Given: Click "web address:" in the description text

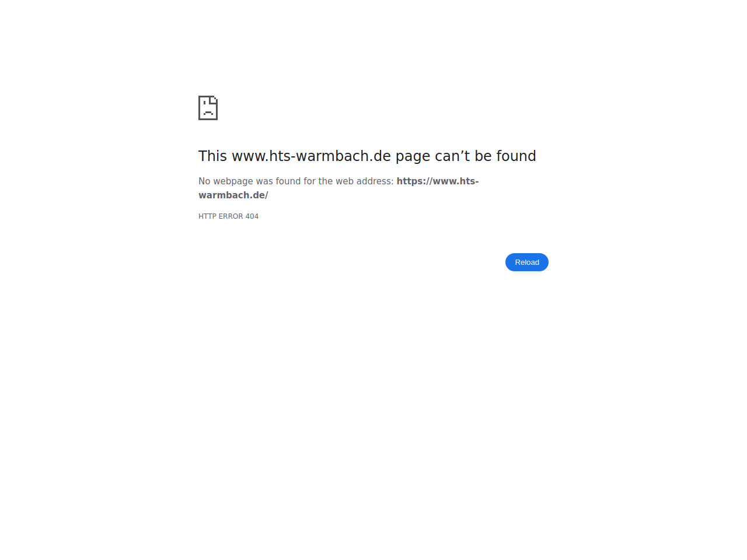Looking at the screenshot, I should tap(365, 181).
